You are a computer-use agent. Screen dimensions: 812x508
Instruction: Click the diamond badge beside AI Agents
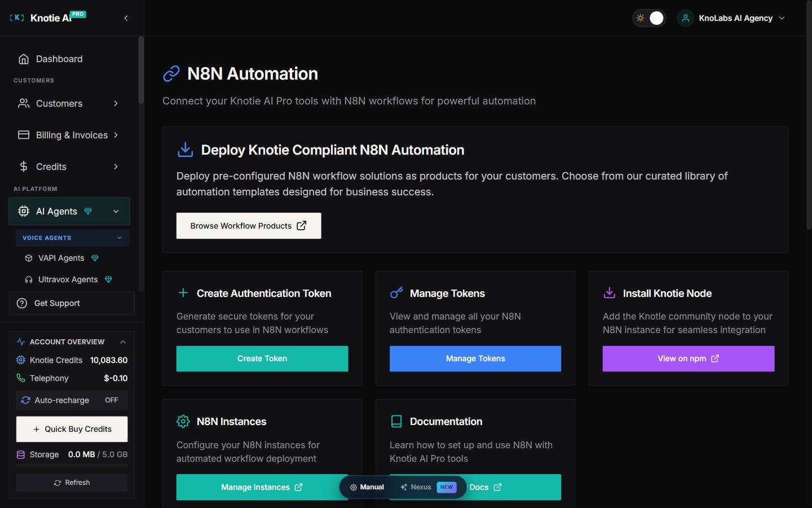point(88,211)
